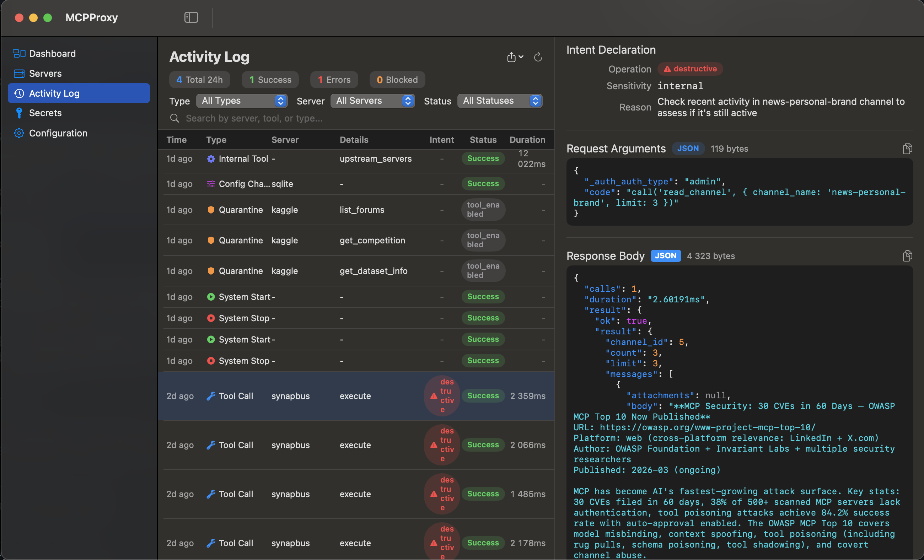This screenshot has width=924, height=560.
Task: Open the export share menu
Action: click(515, 57)
